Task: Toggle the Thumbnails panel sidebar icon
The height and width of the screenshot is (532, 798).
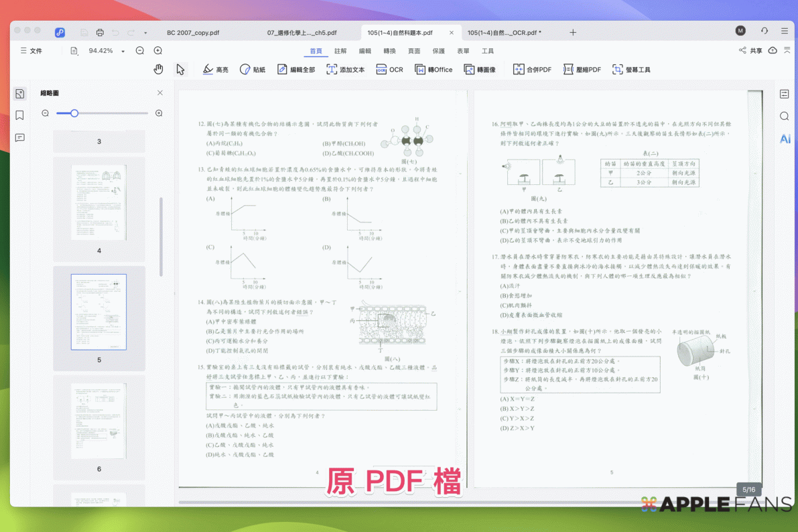Action: (20, 94)
